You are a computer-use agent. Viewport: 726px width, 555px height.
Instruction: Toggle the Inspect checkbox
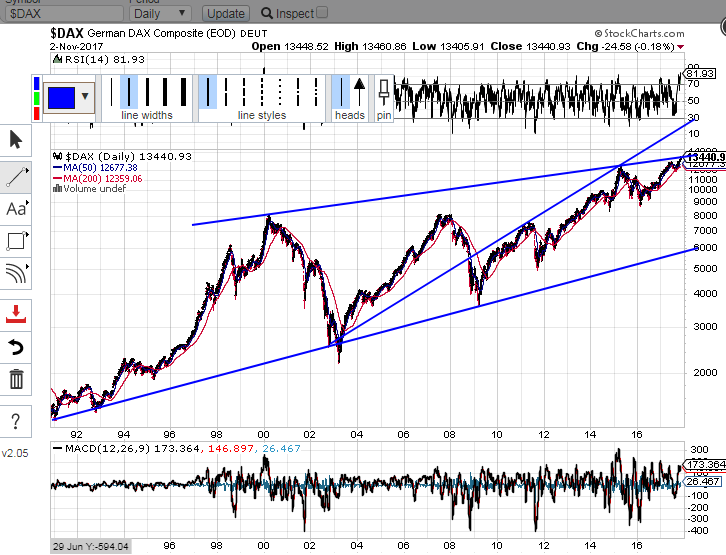pyautogui.click(x=322, y=12)
